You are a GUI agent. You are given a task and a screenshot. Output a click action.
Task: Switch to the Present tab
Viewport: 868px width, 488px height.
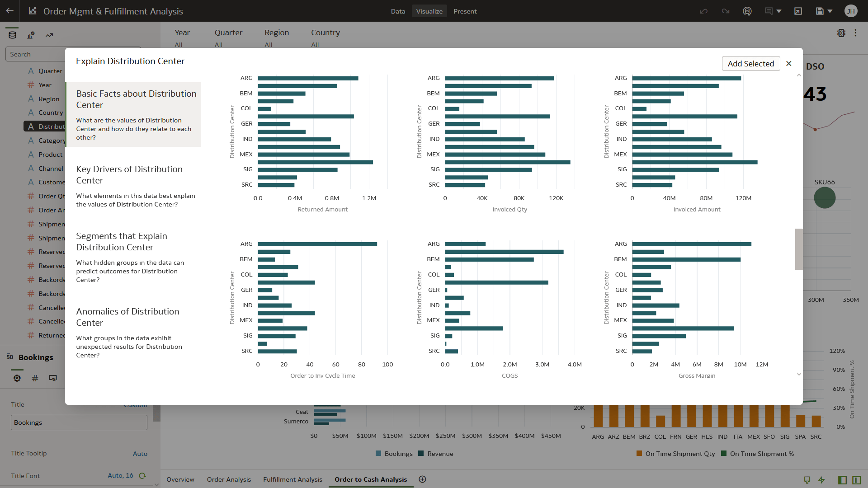[x=465, y=11]
